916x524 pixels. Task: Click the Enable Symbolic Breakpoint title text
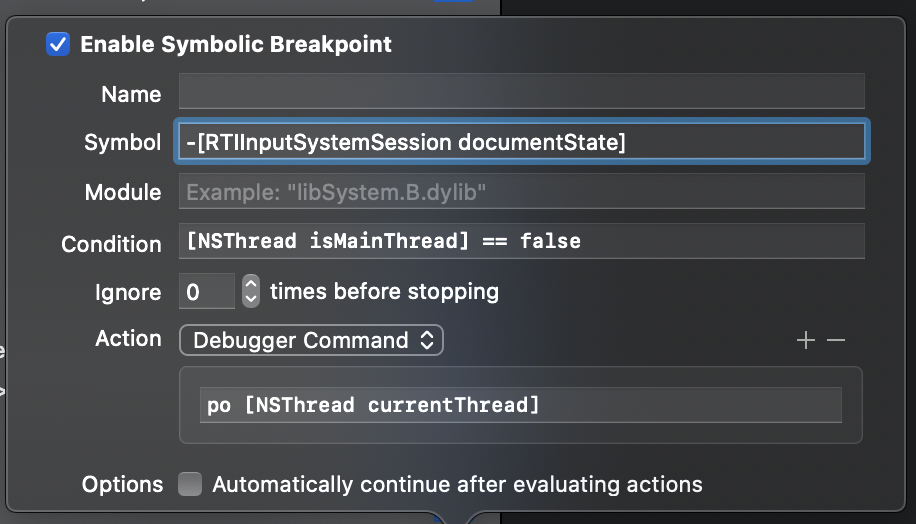click(x=236, y=44)
